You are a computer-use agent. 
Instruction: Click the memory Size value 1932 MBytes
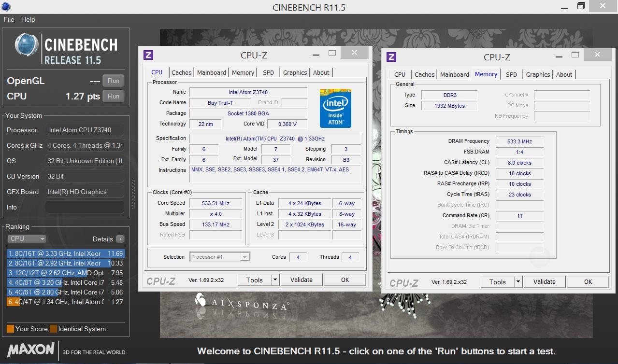pyautogui.click(x=449, y=106)
